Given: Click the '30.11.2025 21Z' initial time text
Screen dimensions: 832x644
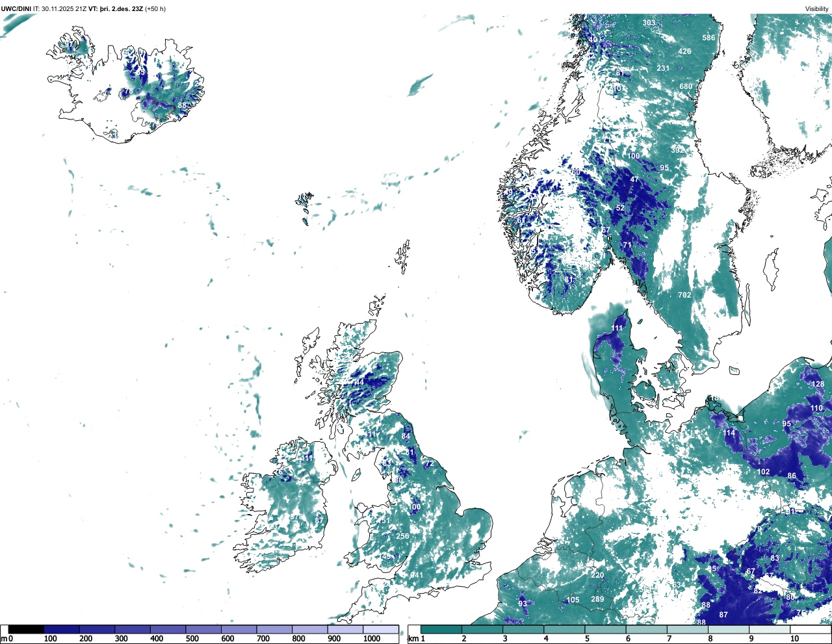Looking at the screenshot, I should pyautogui.click(x=64, y=8).
